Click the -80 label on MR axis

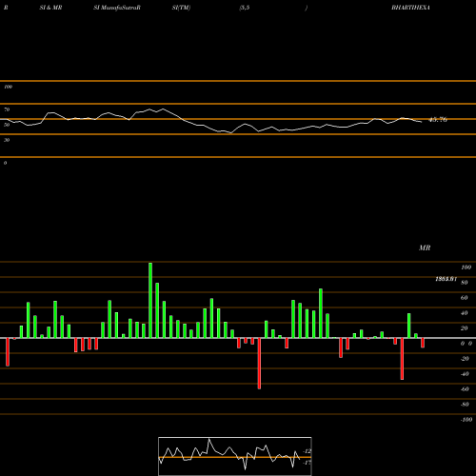pyautogui.click(x=465, y=405)
